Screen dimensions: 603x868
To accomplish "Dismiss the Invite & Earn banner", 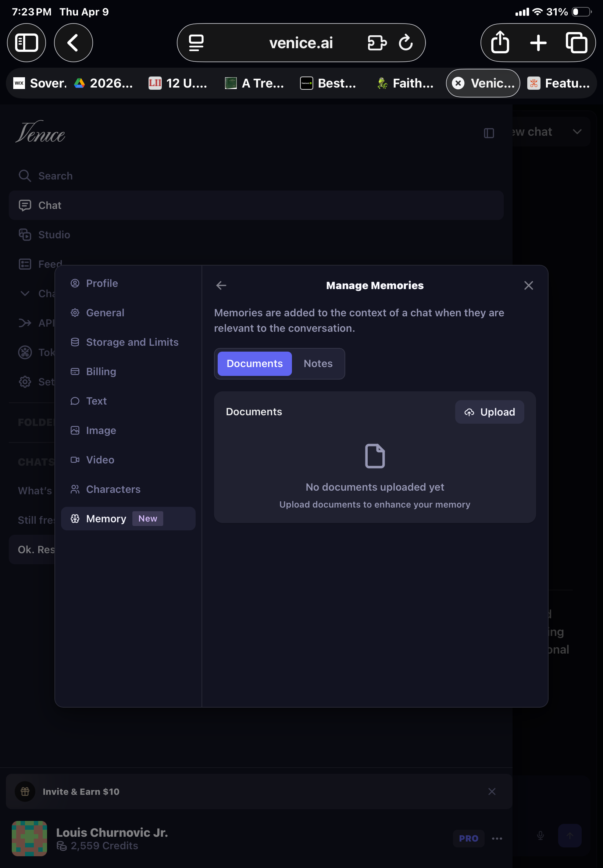I will [492, 791].
